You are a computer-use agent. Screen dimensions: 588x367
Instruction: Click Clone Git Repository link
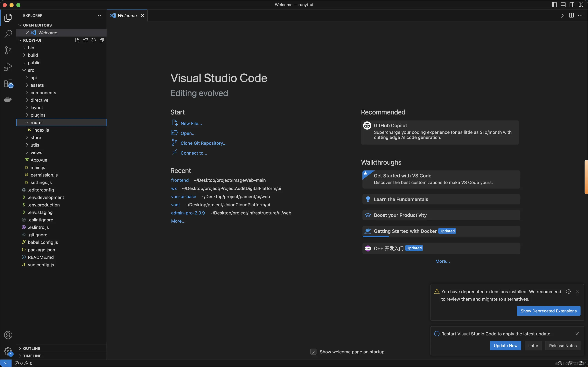[x=203, y=143]
